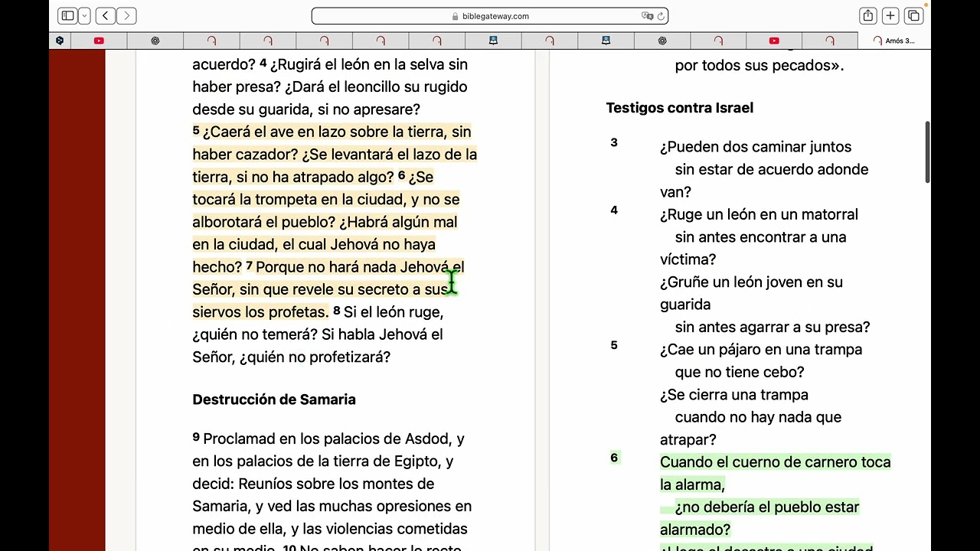Click highlighted verse number 6 in right column
Screen dimensions: 980x551
click(x=614, y=458)
